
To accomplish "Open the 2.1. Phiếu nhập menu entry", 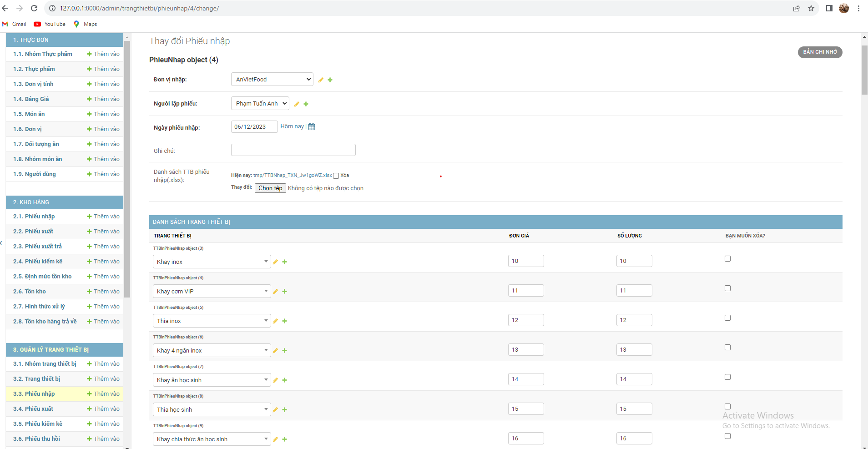I will 34,216.
